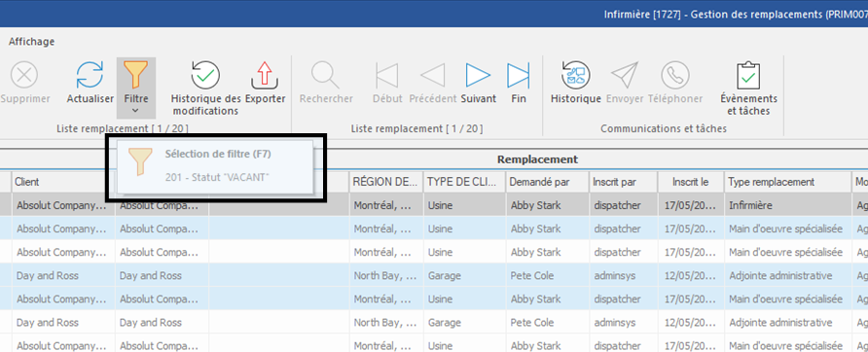This screenshot has height=352, width=868.
Task: Select the Infirmière type remplacement cell
Action: pyautogui.click(x=788, y=205)
